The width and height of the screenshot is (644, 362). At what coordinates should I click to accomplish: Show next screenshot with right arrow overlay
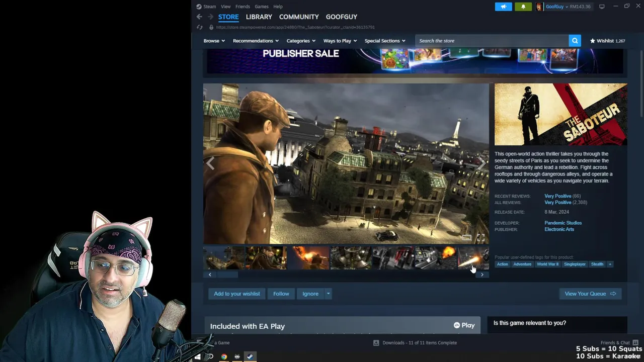[481, 163]
